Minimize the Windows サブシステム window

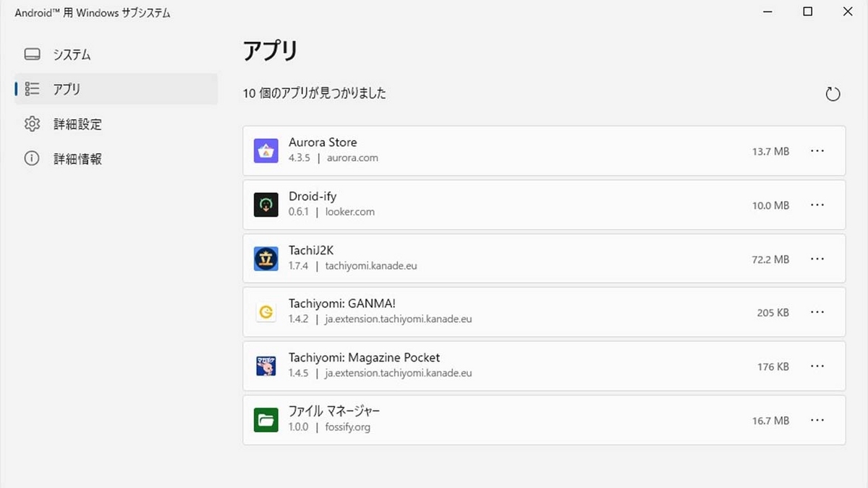769,12
